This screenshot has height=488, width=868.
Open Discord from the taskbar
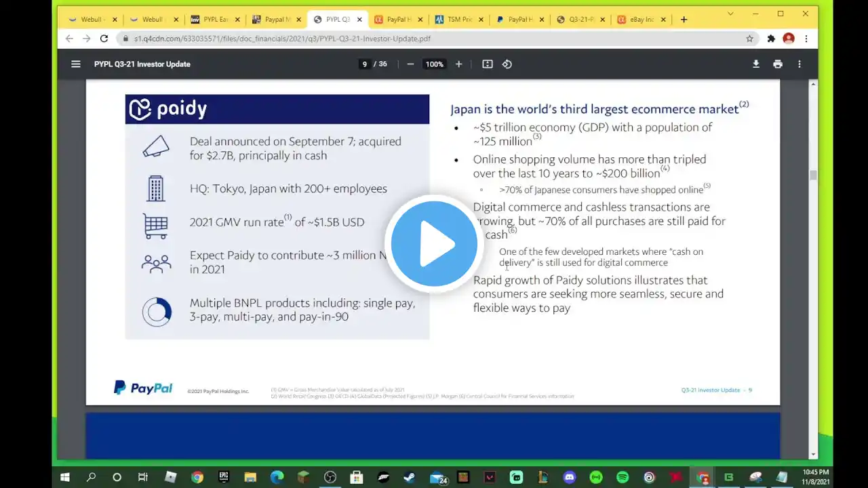[x=569, y=477]
